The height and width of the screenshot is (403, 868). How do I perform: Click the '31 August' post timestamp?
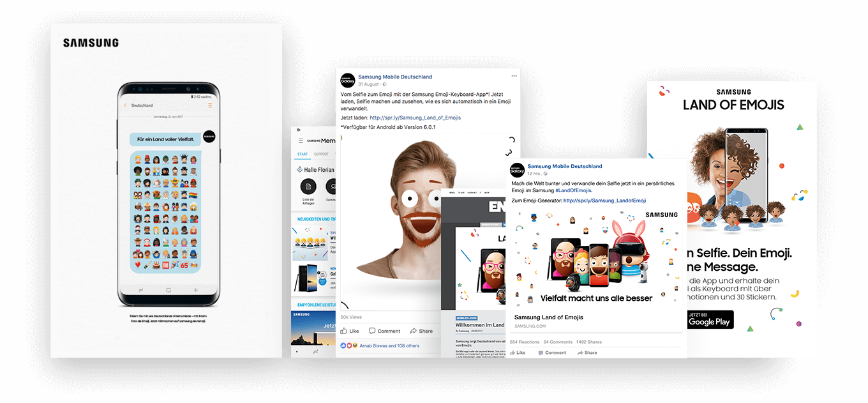pos(368,84)
